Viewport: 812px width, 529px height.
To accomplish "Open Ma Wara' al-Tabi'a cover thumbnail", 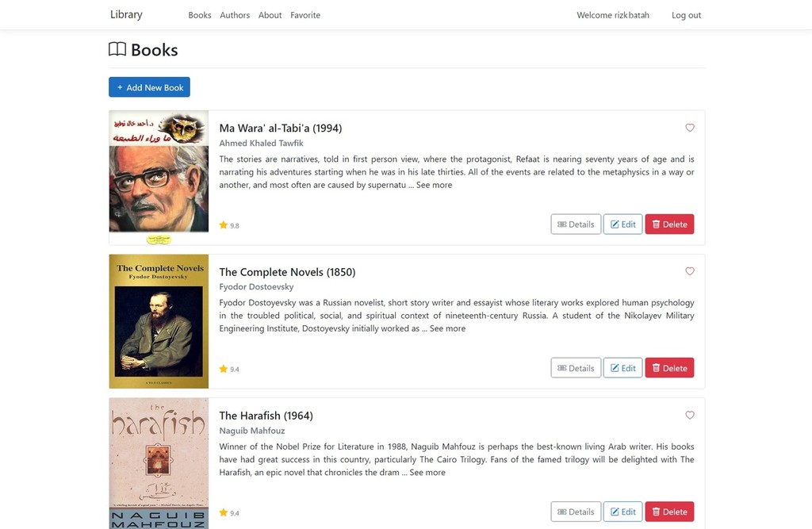I will tap(159, 177).
